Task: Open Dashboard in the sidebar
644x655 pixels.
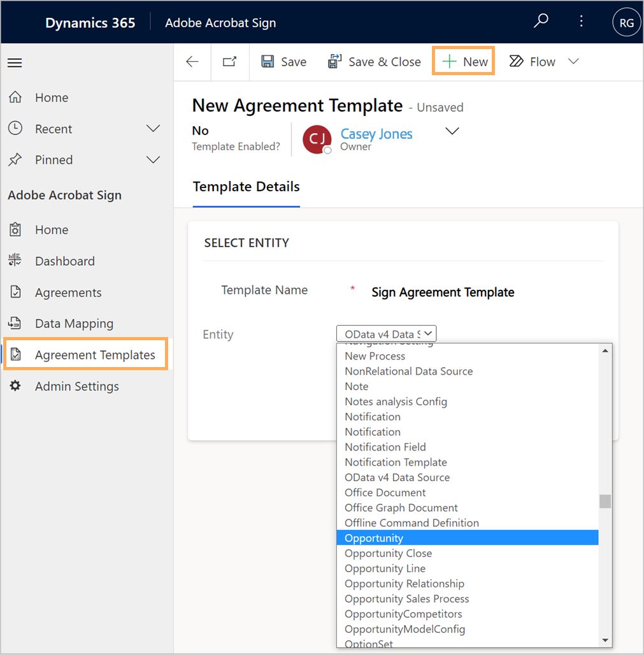Action: (x=65, y=261)
